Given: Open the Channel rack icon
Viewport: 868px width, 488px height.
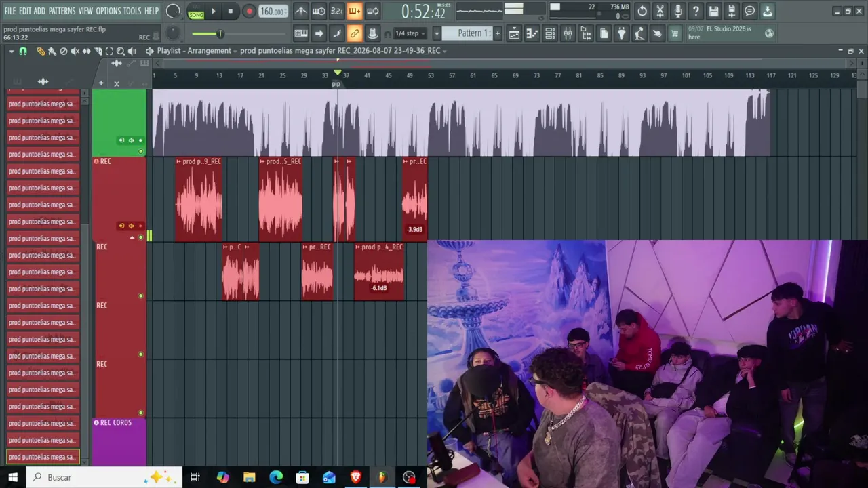Looking at the screenshot, I should click(x=550, y=33).
